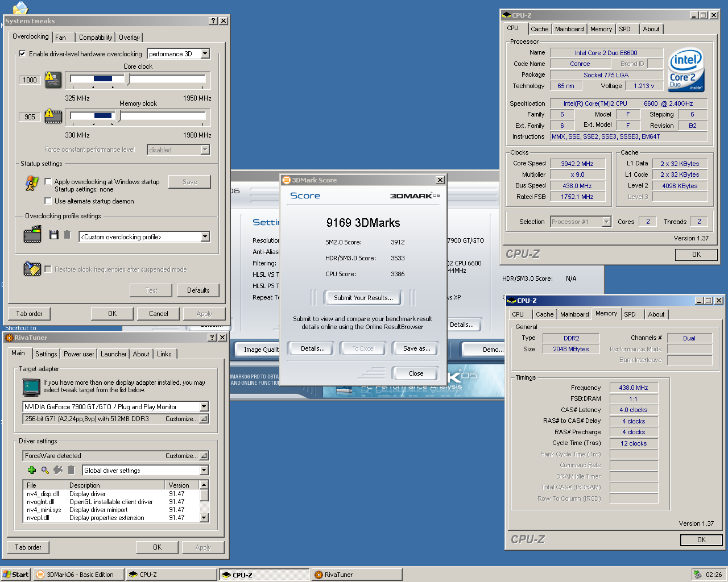Open the Processor #1 selection dropdown
This screenshot has width=728, height=582.
coord(606,222)
